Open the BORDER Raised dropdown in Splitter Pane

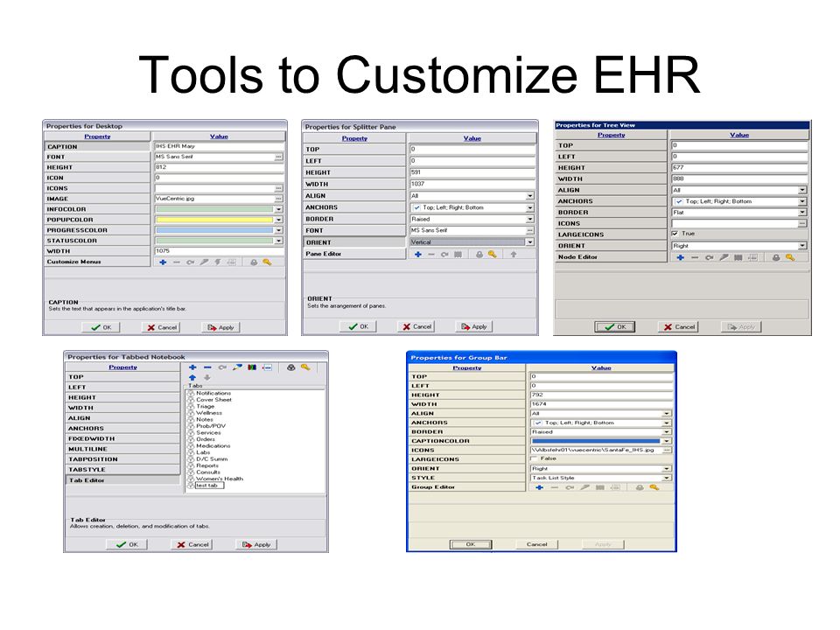point(530,219)
